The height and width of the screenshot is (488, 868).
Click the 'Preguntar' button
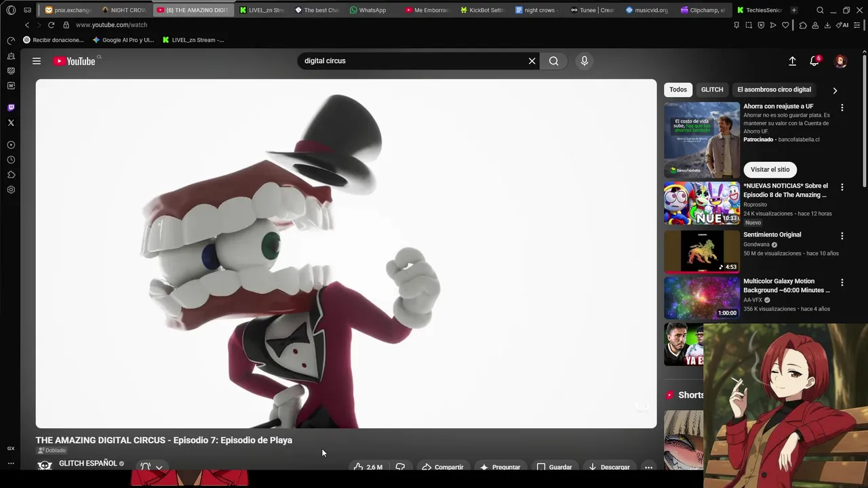coord(500,467)
